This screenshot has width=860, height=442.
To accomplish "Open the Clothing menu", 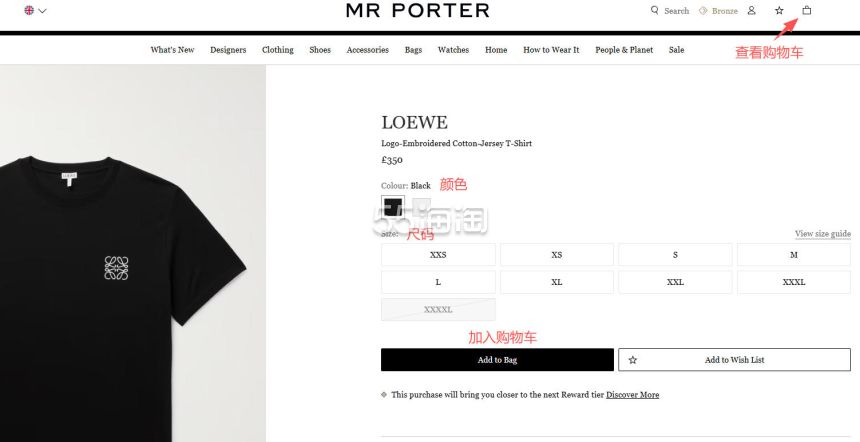I will (x=278, y=50).
